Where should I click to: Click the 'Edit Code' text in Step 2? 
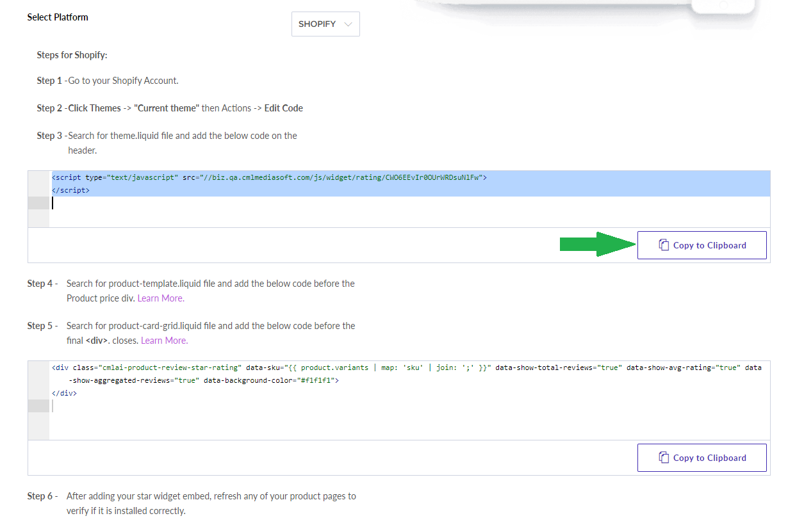click(284, 108)
